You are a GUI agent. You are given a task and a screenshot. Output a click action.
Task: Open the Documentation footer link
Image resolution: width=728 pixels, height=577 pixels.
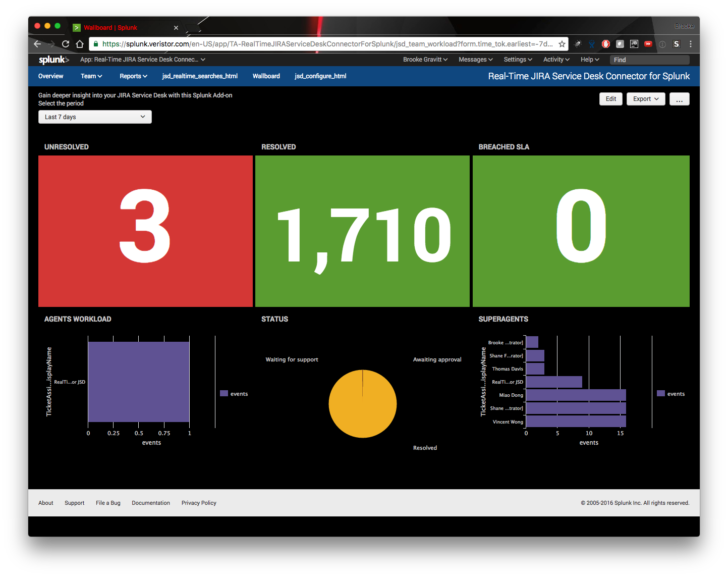pos(151,503)
